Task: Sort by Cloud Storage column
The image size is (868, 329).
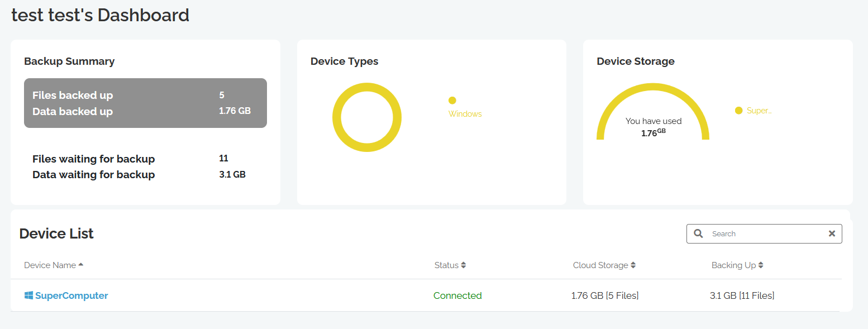Action: 604,265
